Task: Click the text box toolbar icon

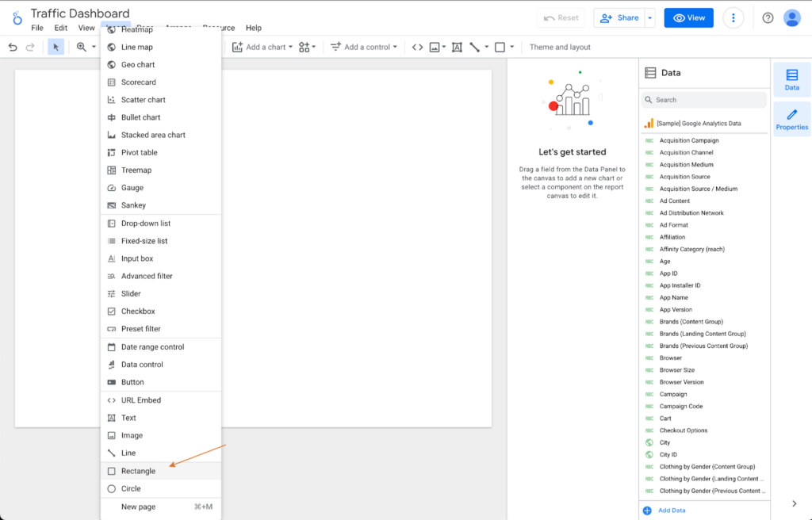Action: tap(457, 47)
